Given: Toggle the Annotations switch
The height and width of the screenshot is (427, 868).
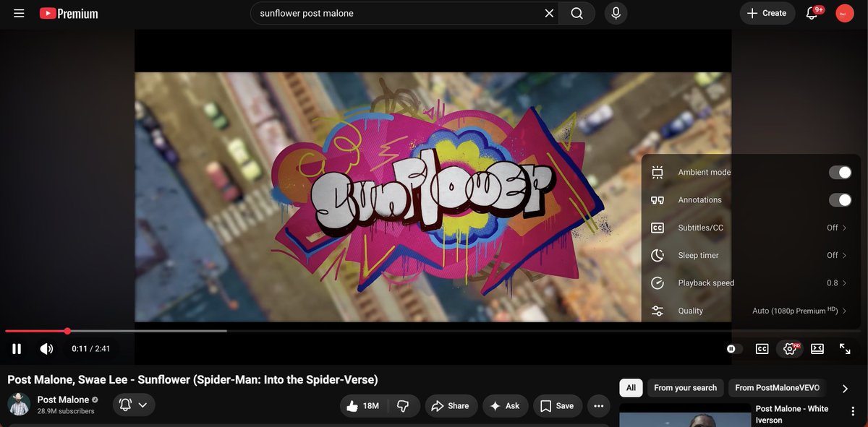Looking at the screenshot, I should coord(840,199).
